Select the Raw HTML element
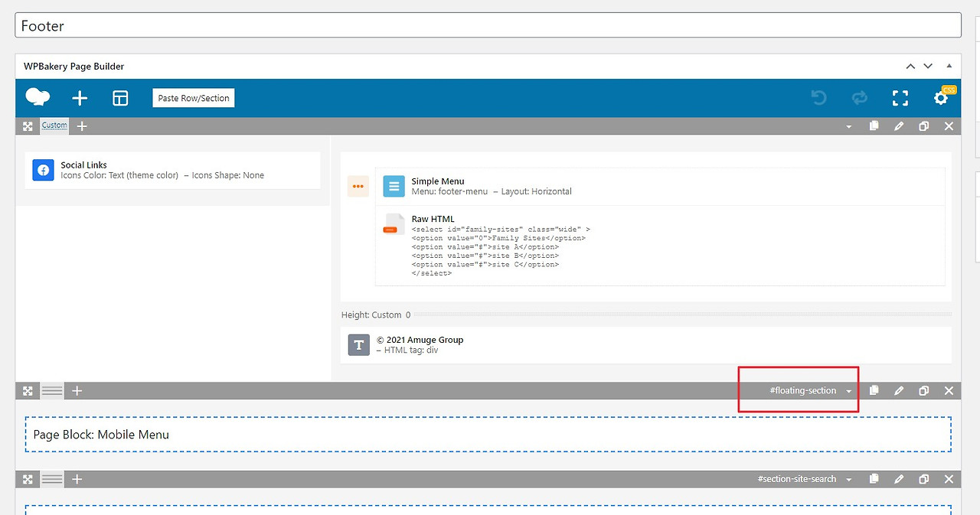 click(660, 245)
